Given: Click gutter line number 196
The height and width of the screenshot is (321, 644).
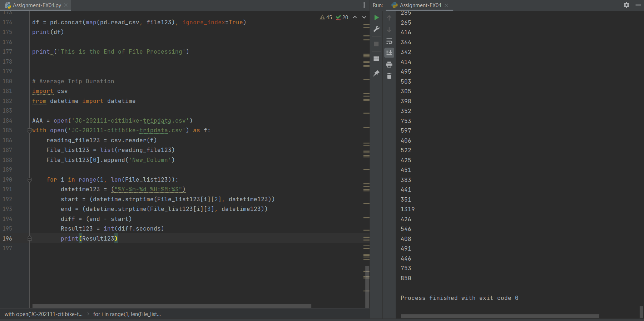Looking at the screenshot, I should tap(7, 239).
